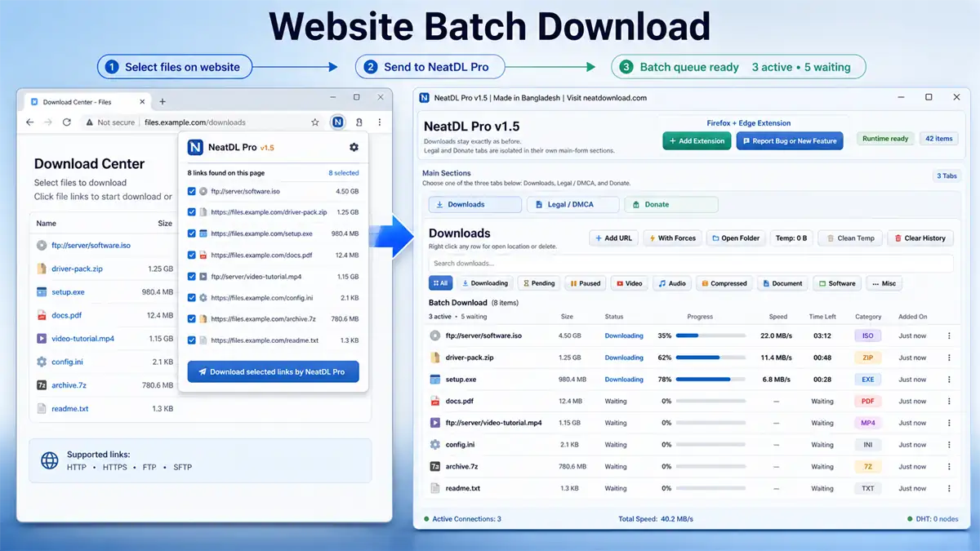The width and height of the screenshot is (980, 551).
Task: Click the Add Extension button
Action: tap(697, 140)
